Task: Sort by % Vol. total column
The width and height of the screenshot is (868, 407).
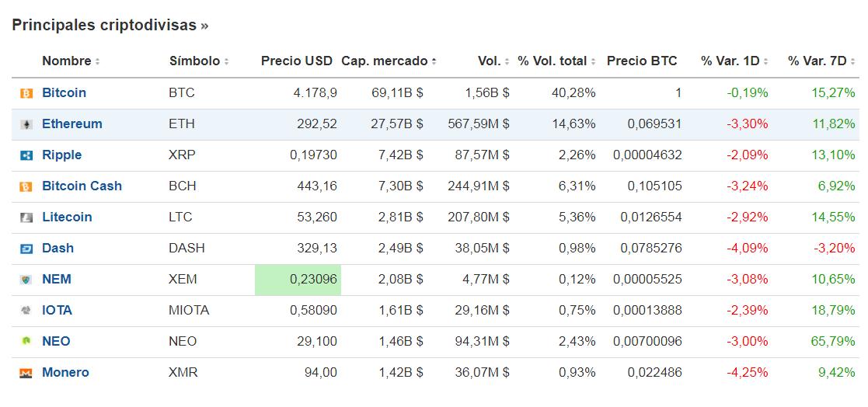Action: 557,61
